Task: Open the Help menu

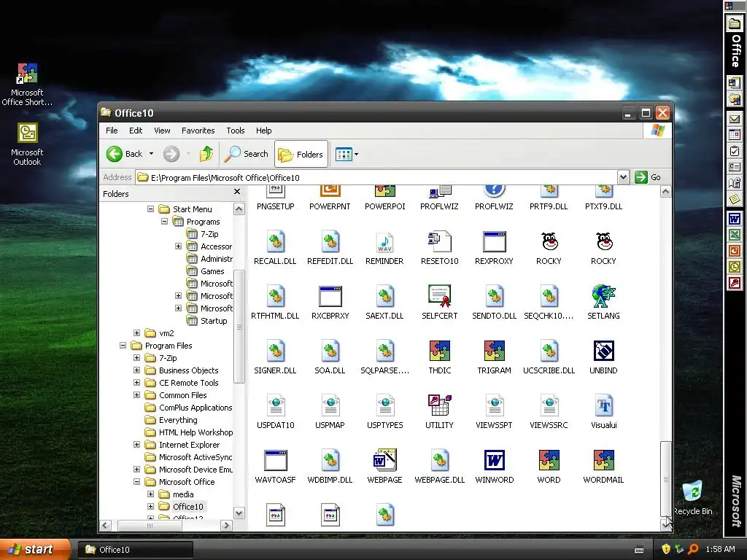Action: coord(263,131)
